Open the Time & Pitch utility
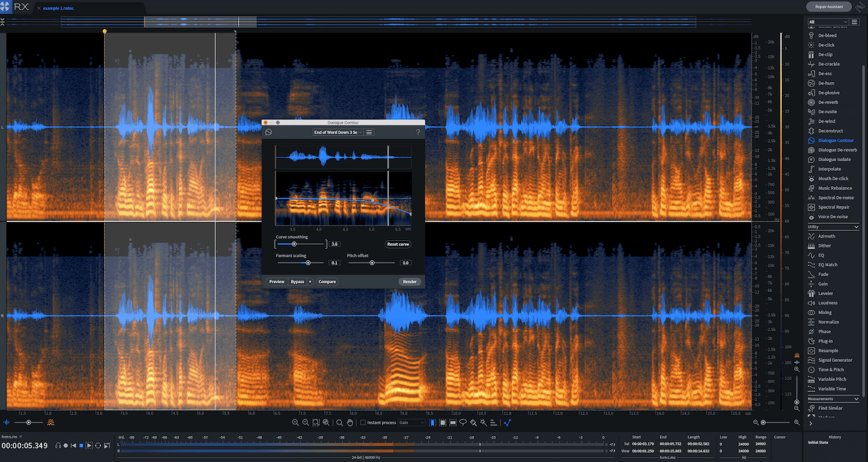Image resolution: width=868 pixels, height=462 pixels. coord(831,370)
